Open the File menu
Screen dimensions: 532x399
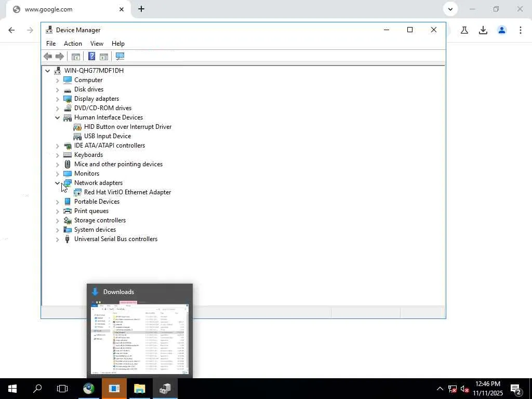click(x=51, y=44)
